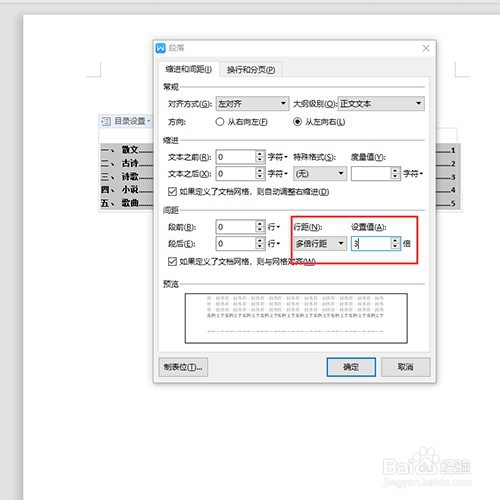This screenshot has width=500, height=500.
Task: Click the 取消 button
Action: click(406, 367)
